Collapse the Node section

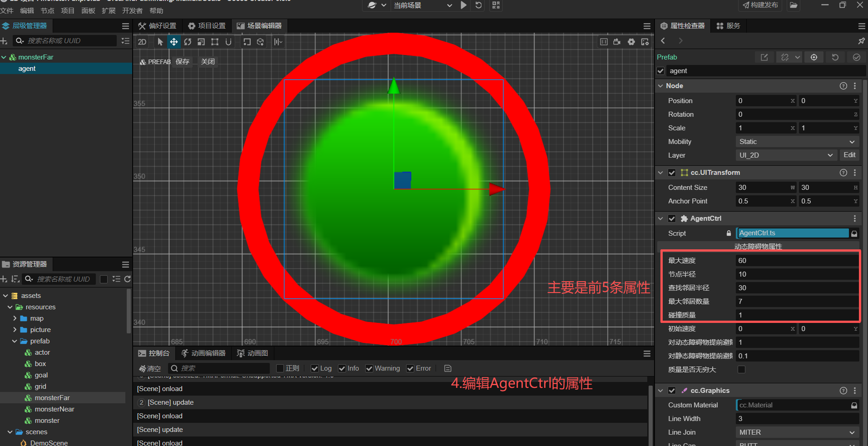pos(660,86)
